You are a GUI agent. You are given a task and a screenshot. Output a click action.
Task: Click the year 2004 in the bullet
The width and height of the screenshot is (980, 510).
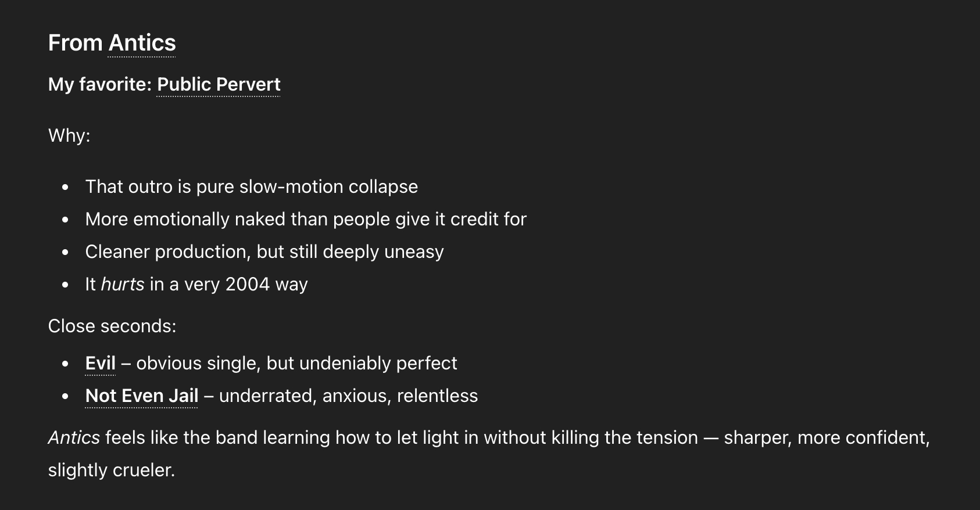247,284
